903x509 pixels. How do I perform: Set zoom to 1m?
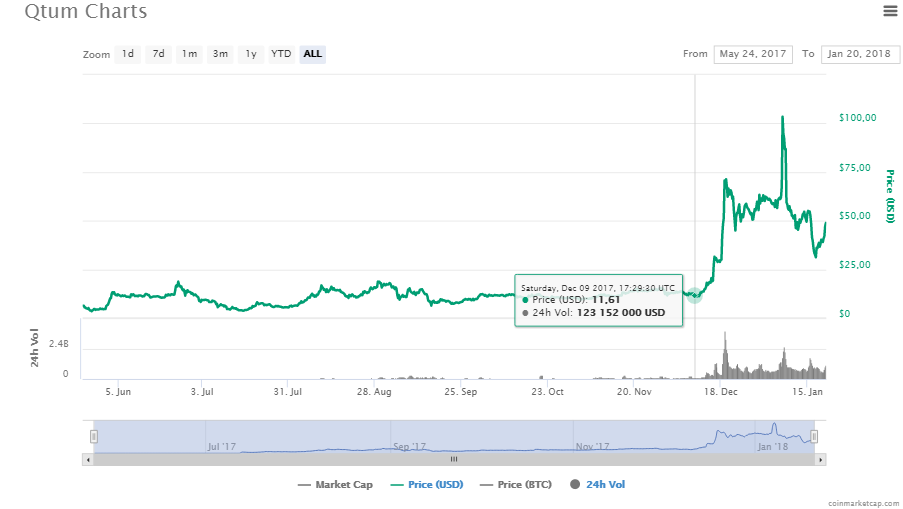point(189,54)
